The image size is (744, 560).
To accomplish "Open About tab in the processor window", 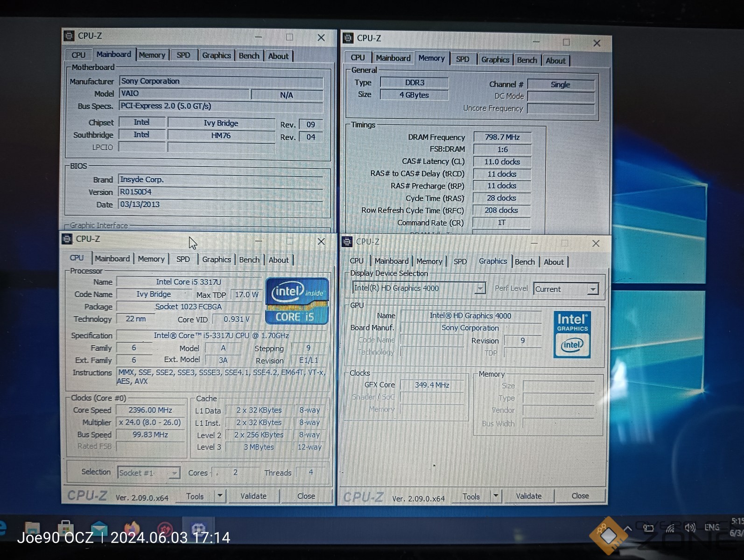I will point(279,260).
